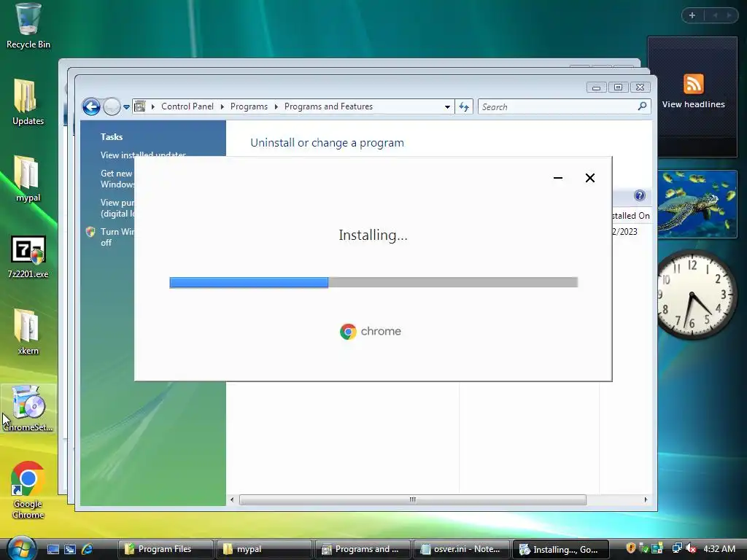Expand the address bar history dropdown
This screenshot has width=747, height=560.
click(447, 106)
